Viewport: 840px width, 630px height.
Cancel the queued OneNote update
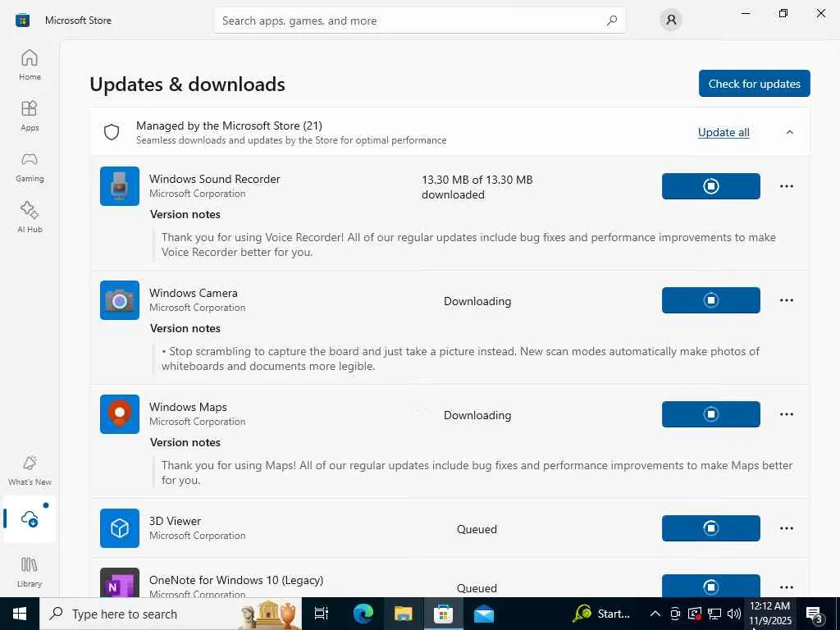point(711,586)
